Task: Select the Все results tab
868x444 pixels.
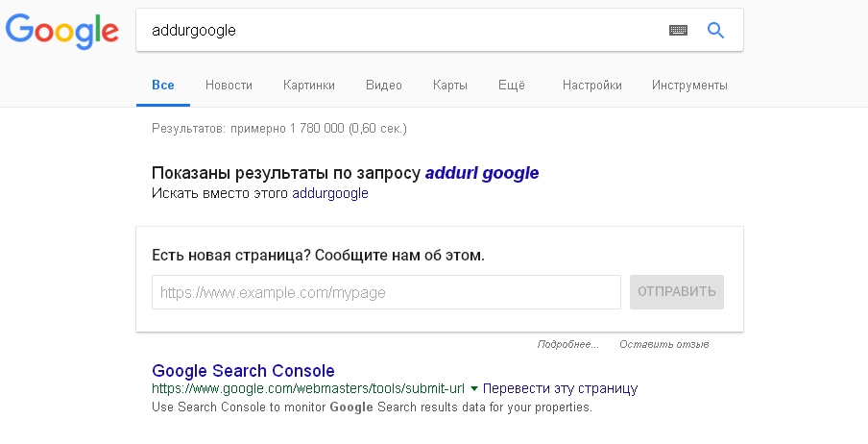Action: 163,86
